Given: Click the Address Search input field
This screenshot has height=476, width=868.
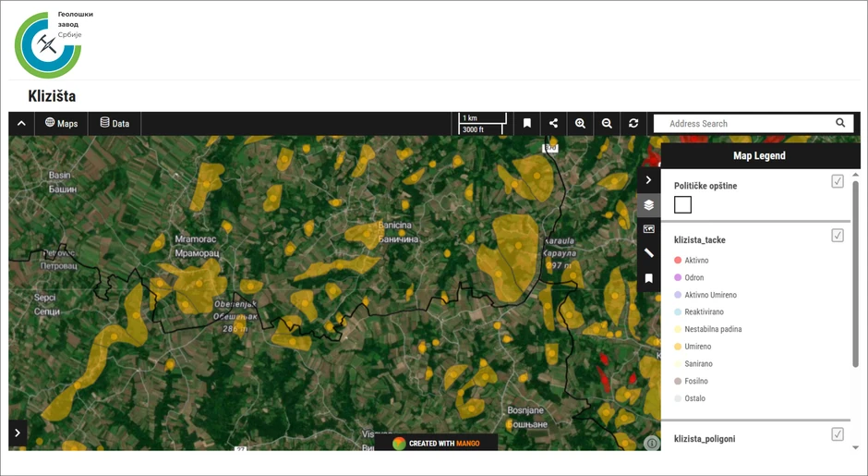Looking at the screenshot, I should pos(743,123).
